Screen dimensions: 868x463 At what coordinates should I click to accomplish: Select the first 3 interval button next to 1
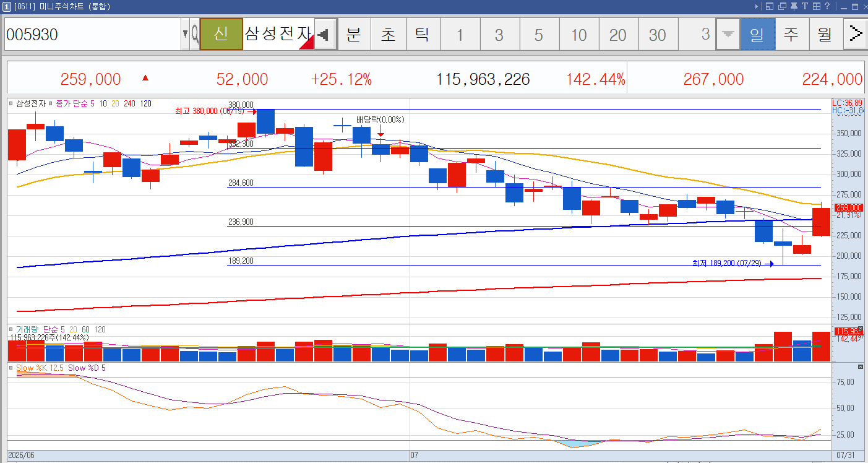(x=499, y=35)
